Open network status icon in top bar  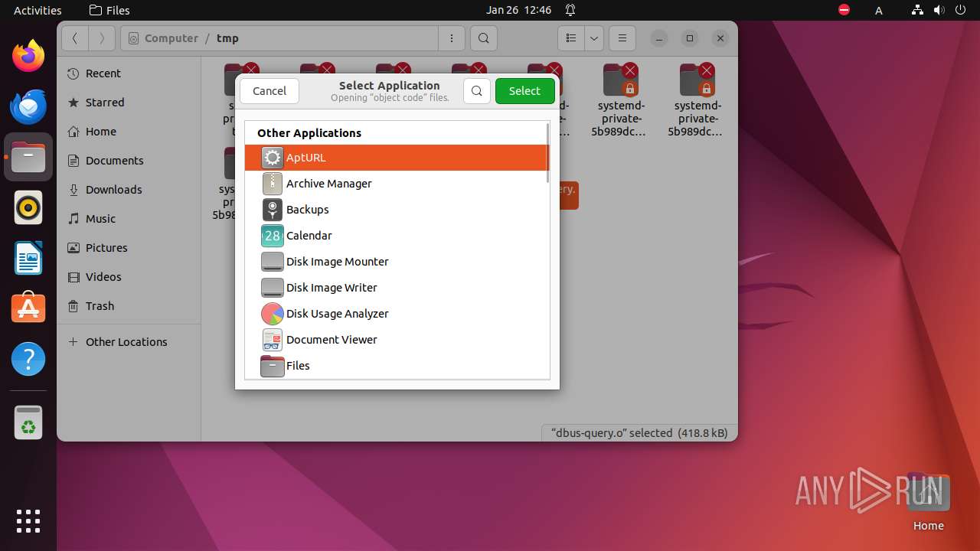[x=918, y=10]
